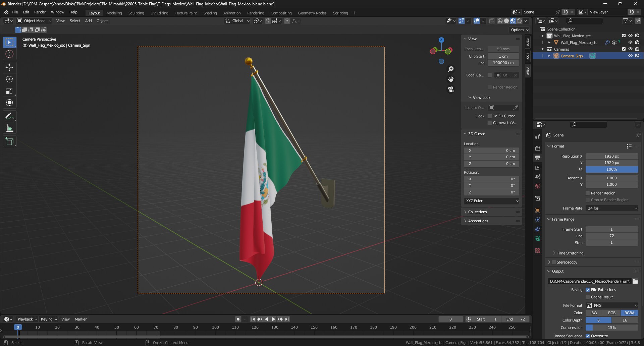The image size is (644, 346).
Task: Select the Cursor tool in viewport toolbar
Action: click(9, 54)
